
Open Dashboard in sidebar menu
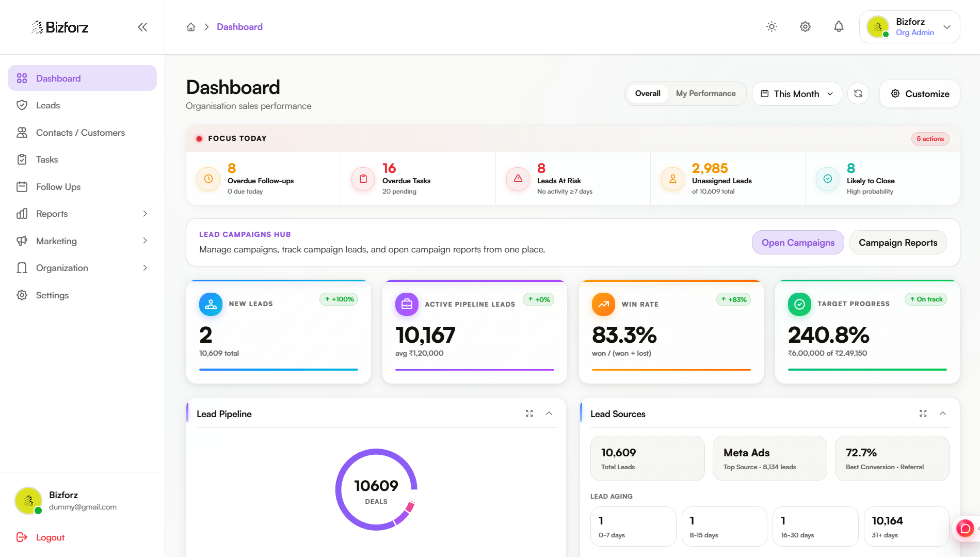click(82, 78)
